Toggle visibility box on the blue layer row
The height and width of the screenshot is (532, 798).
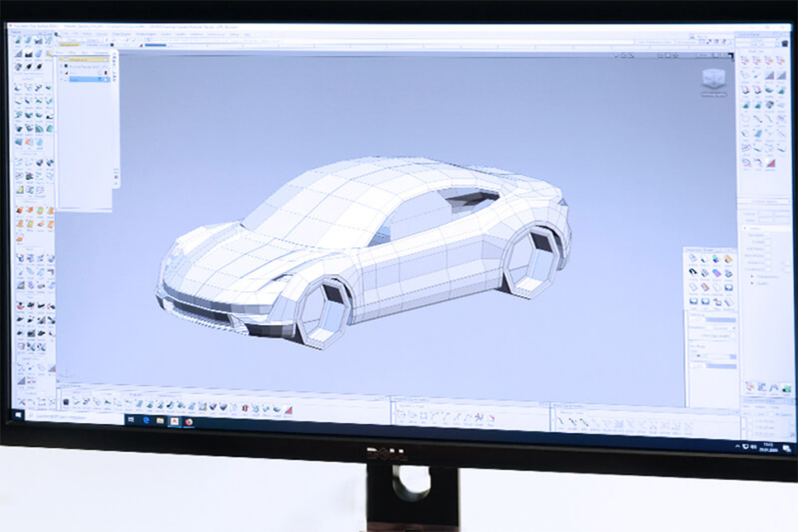[106, 79]
